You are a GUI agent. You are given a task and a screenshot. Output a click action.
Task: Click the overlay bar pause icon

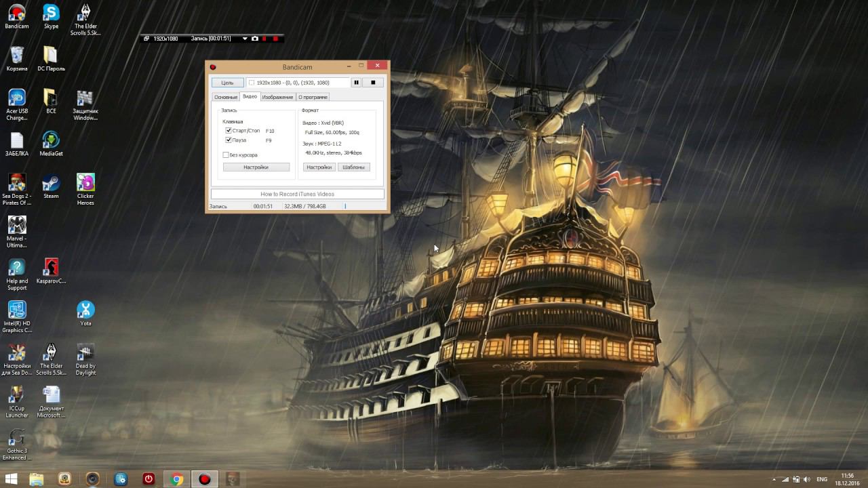pos(264,39)
